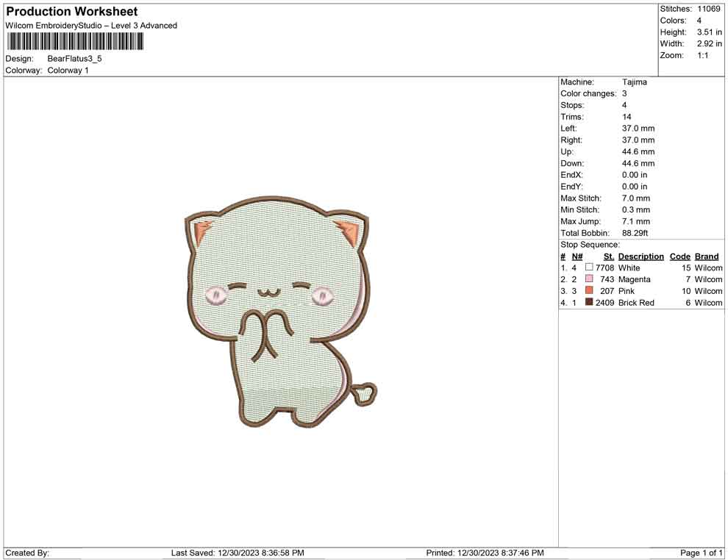Click the Magenta thread color swatch
728x560 pixels.
click(x=589, y=279)
